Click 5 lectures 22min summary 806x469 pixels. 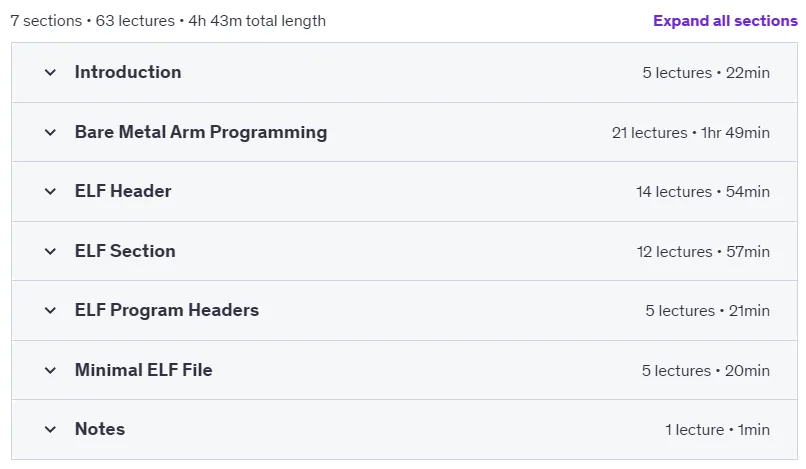[706, 73]
